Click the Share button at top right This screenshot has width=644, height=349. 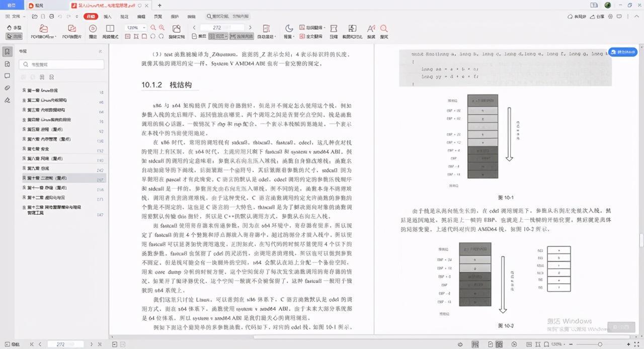[x=598, y=17]
